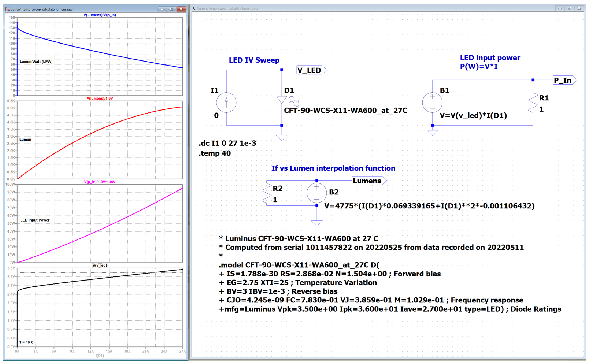Click the ground symbol below source B2
Image resolution: width=589 pixels, height=364 pixels.
point(316,223)
